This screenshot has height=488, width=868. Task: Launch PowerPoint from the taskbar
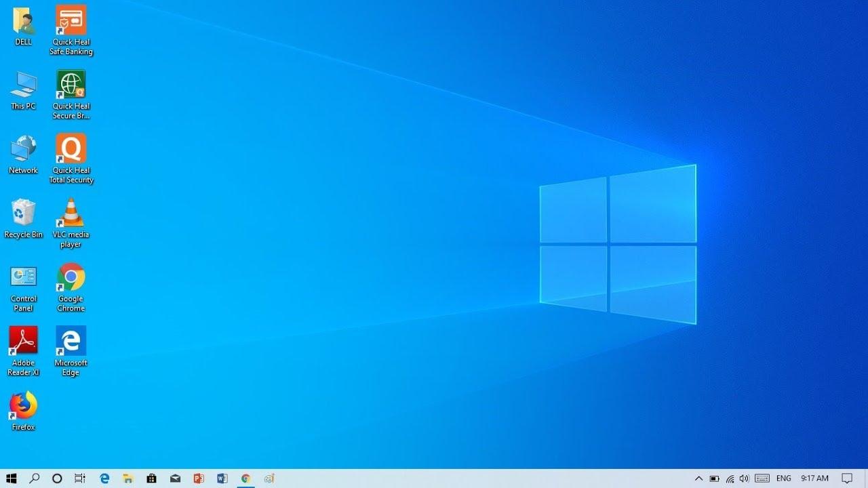(x=198, y=479)
